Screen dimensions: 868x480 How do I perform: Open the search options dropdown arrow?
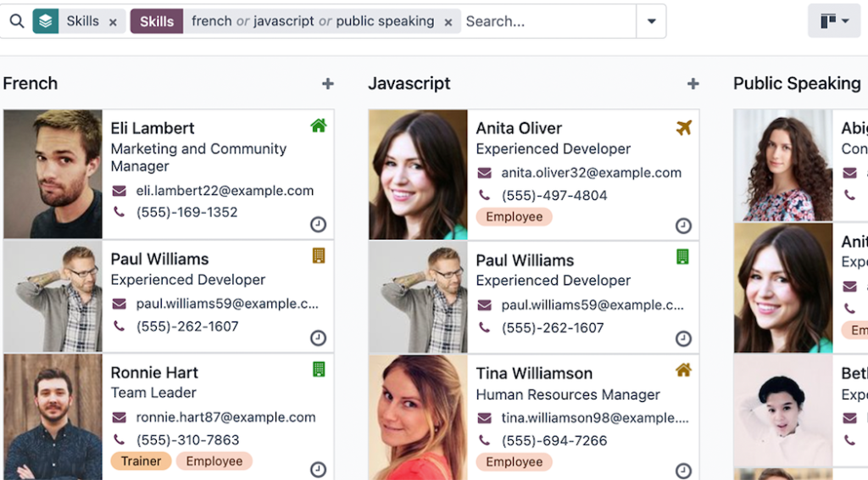(651, 21)
